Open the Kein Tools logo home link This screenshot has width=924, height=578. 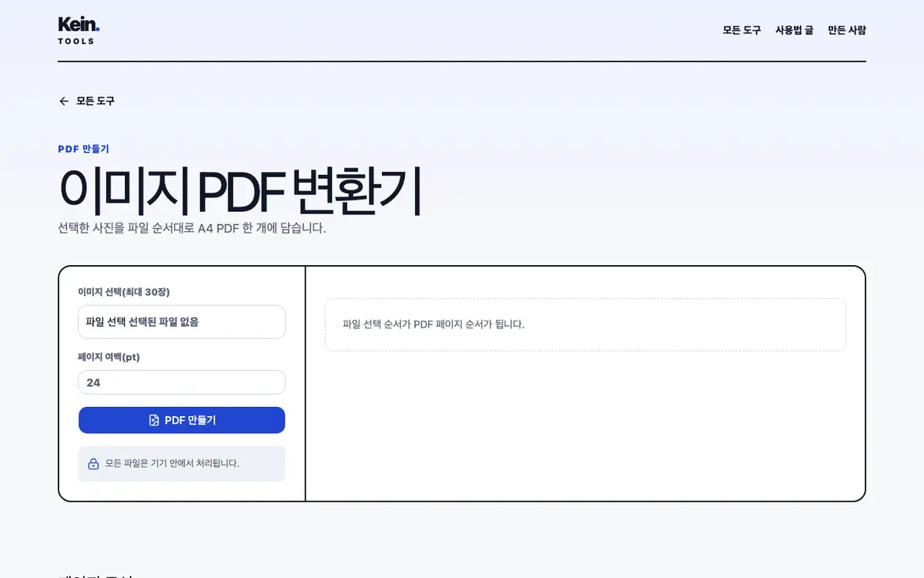pos(79,30)
